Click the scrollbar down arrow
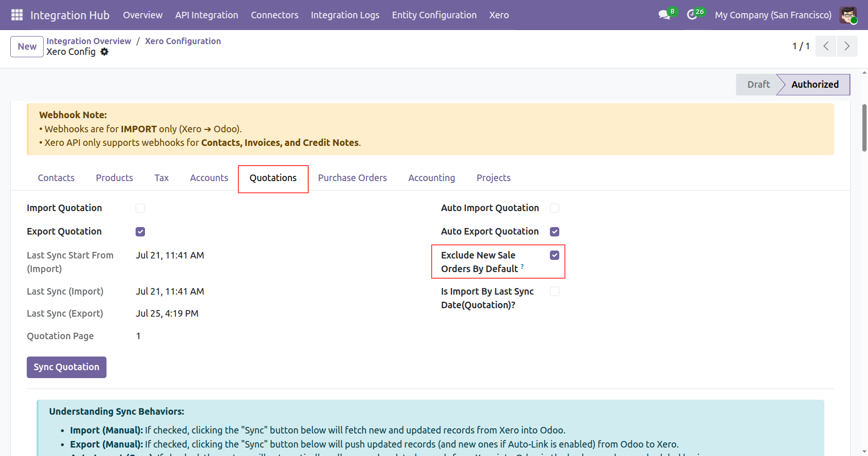Screen dimensions: 868x456 click(x=864, y=452)
